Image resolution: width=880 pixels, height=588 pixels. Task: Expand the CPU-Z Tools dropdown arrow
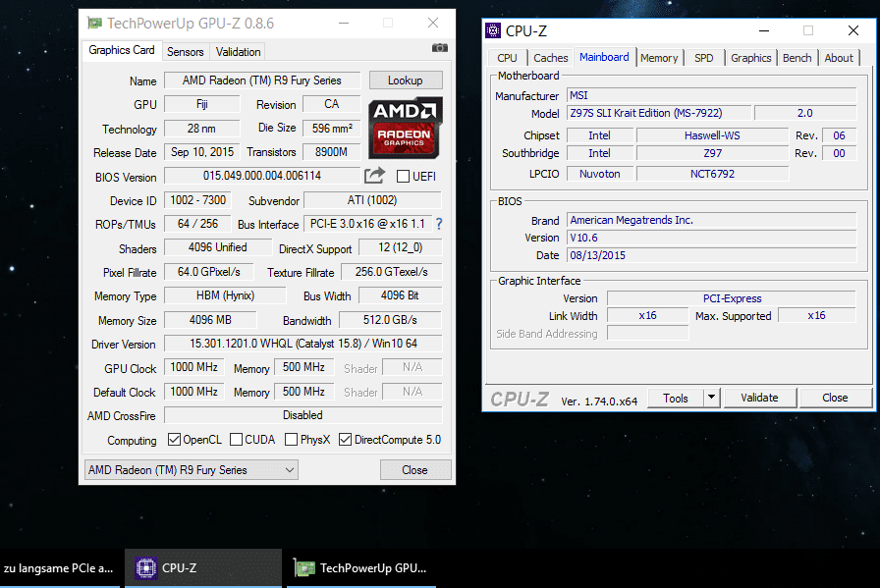point(711,398)
